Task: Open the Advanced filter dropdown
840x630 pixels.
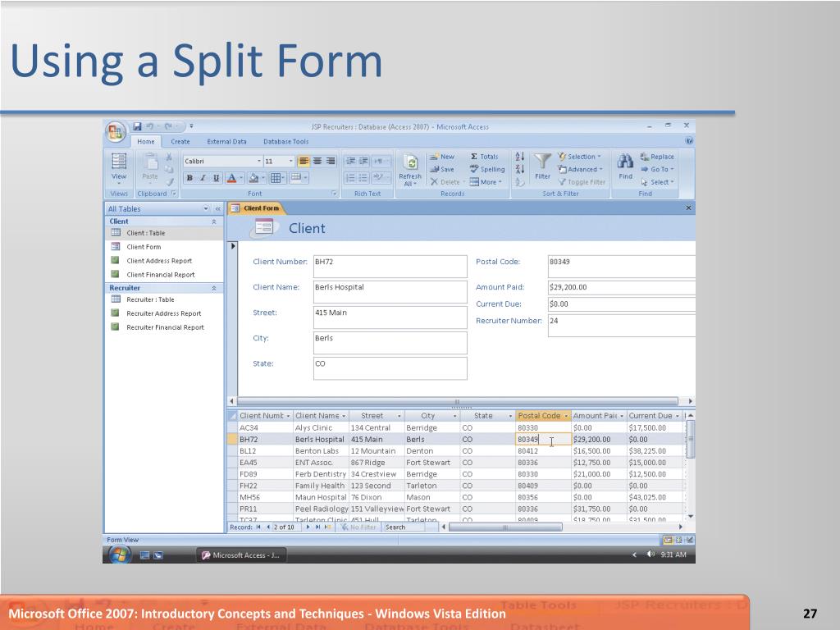Action: pos(580,169)
